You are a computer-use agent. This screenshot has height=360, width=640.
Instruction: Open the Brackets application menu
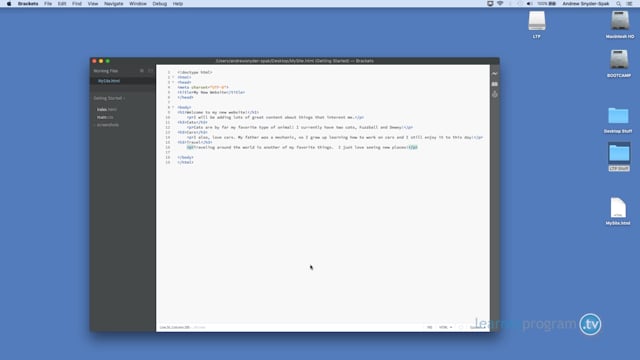[x=28, y=4]
